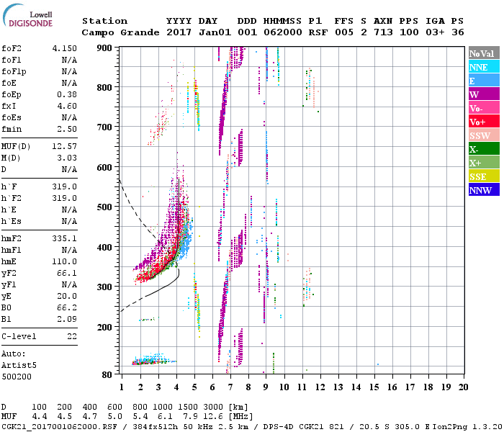
Task: Click the B1 value 2.09
Action: (67, 319)
